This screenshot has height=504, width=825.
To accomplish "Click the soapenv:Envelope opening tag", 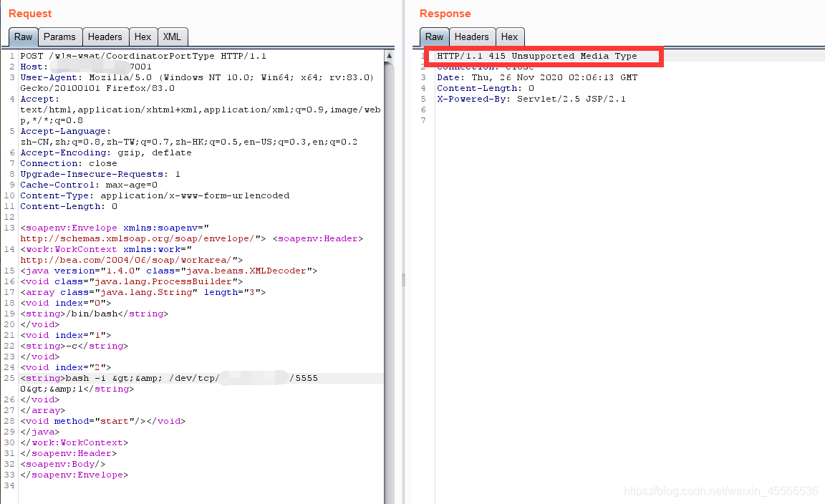I will pos(143,233).
